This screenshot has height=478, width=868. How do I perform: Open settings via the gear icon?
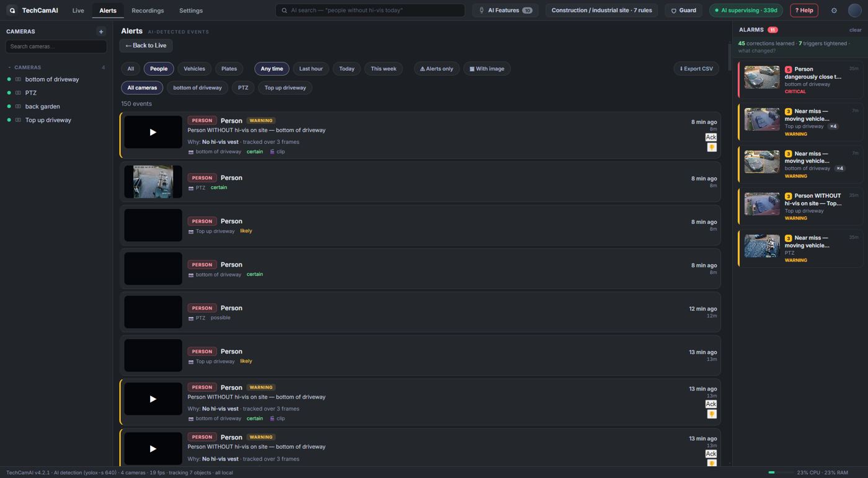[834, 11]
